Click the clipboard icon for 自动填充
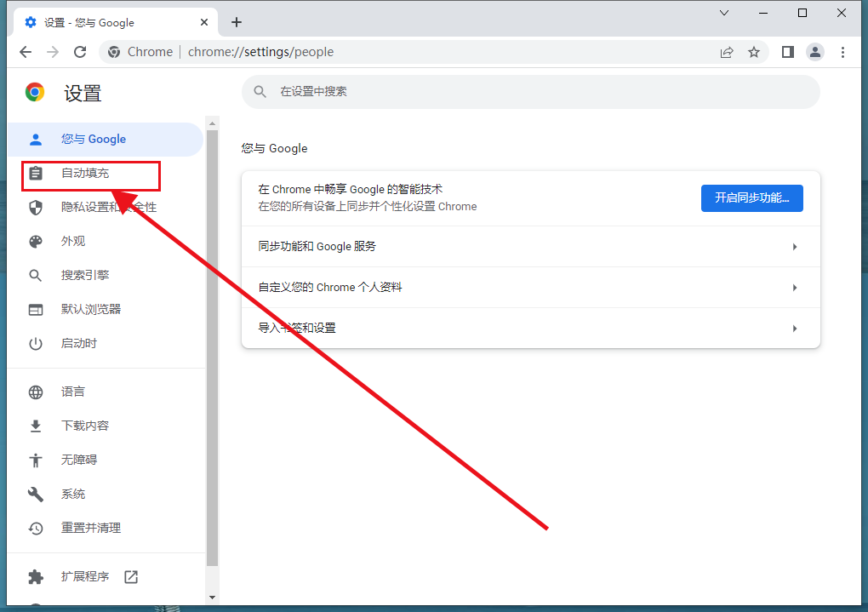Image resolution: width=868 pixels, height=612 pixels. (36, 174)
